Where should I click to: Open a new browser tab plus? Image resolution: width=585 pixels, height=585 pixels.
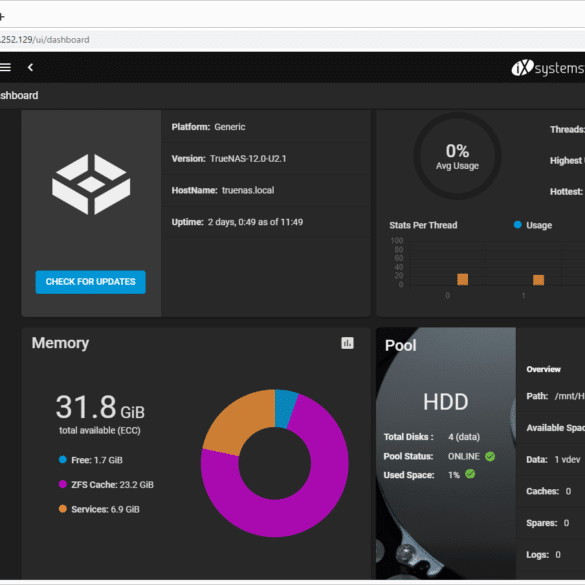2,17
